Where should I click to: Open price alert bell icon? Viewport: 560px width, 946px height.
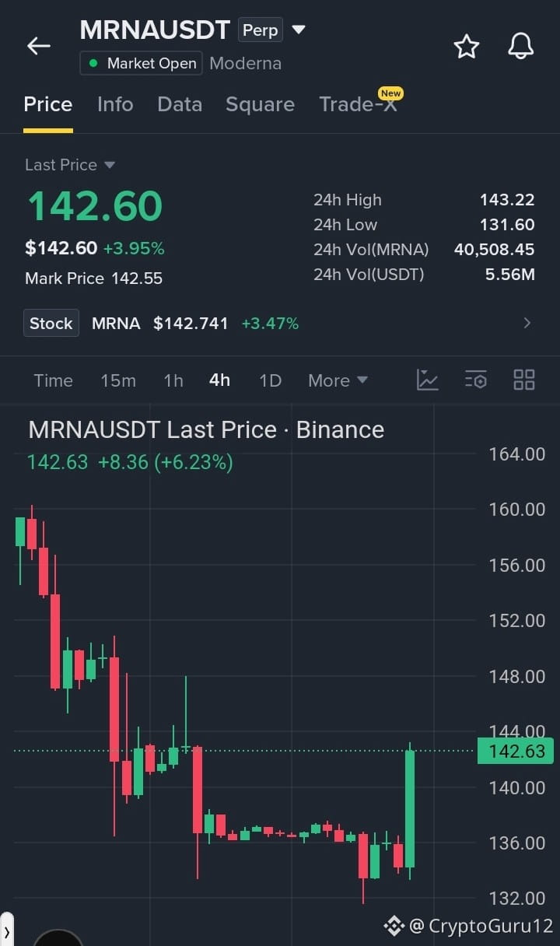[521, 47]
